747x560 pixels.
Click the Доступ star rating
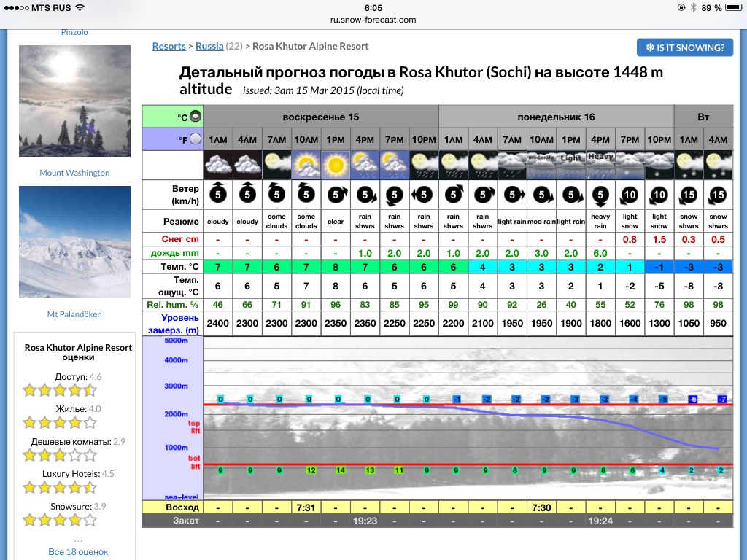(x=60, y=391)
